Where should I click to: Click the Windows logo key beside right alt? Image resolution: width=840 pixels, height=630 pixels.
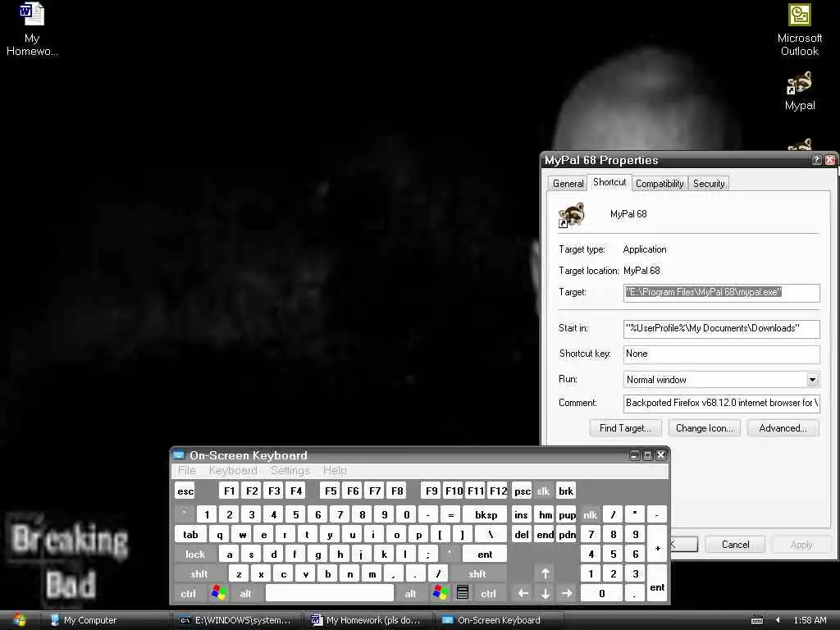click(x=441, y=593)
